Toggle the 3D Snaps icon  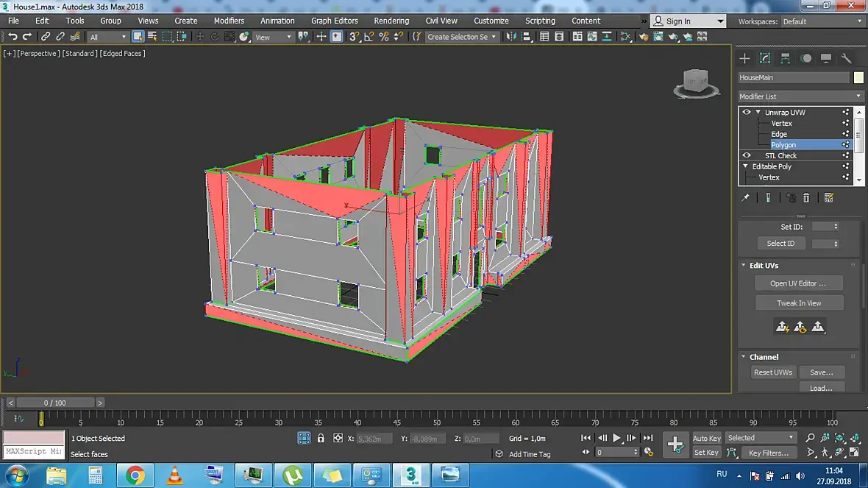(354, 37)
